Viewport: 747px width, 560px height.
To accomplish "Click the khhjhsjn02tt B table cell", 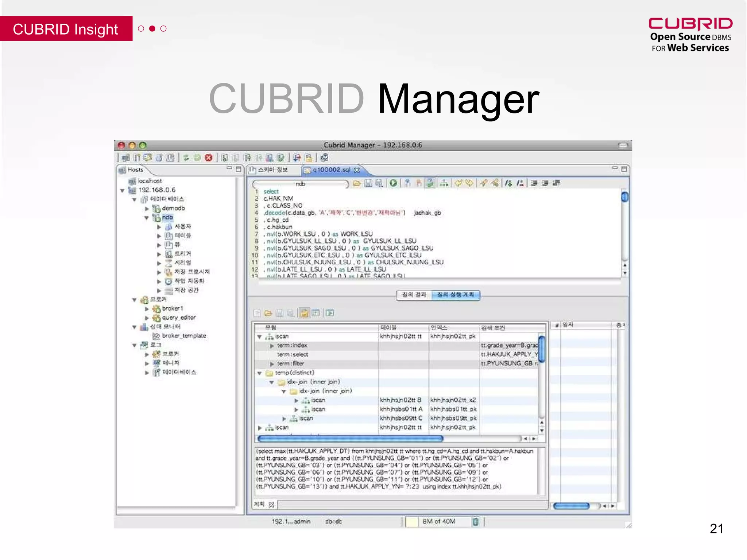I will tap(403, 400).
